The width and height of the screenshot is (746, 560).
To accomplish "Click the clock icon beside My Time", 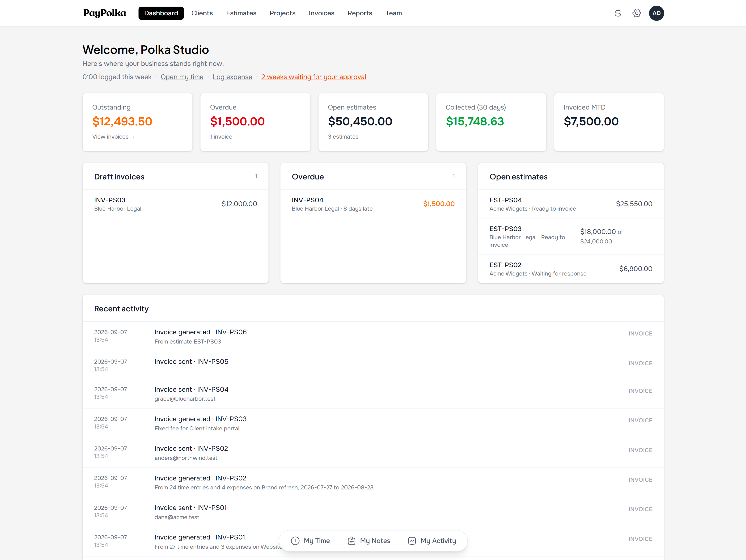I will 295,541.
